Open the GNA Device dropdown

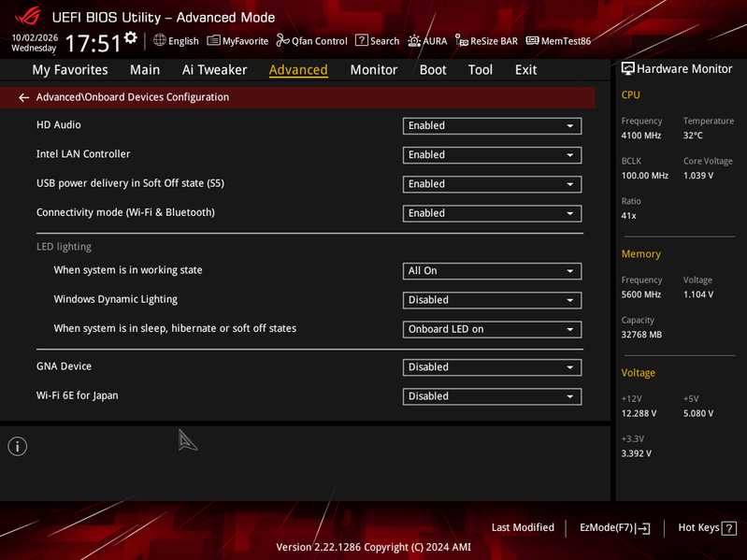click(x=492, y=367)
